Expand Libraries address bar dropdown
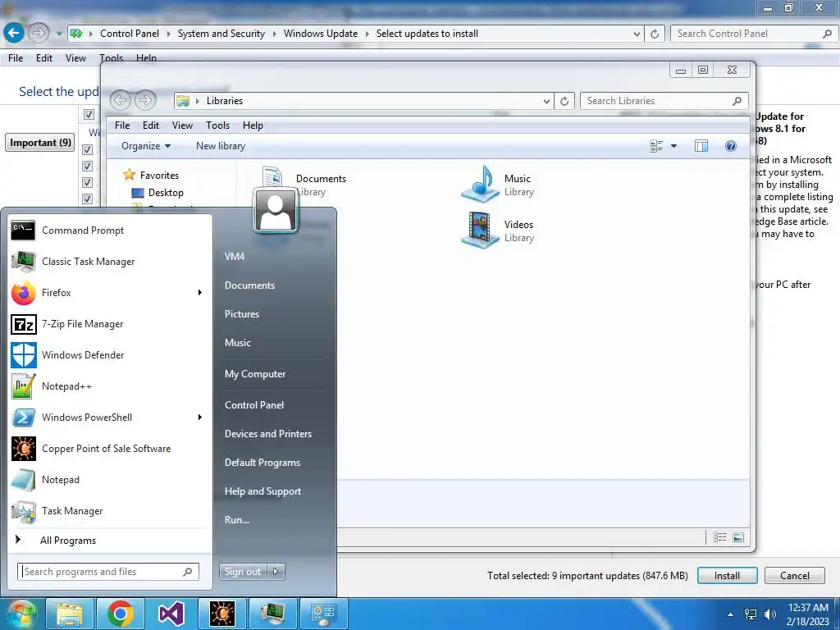This screenshot has width=840, height=630. [x=546, y=101]
